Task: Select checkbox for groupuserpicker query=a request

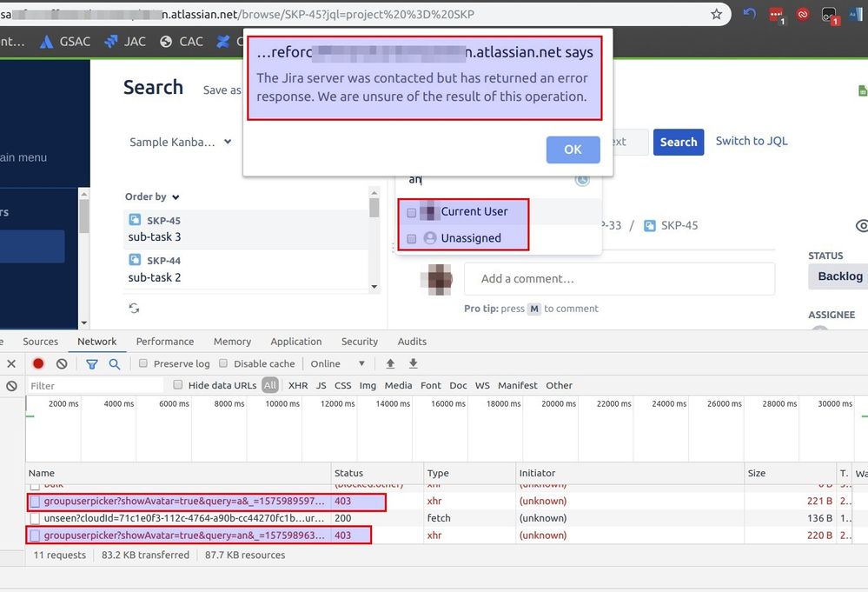Action: point(35,502)
